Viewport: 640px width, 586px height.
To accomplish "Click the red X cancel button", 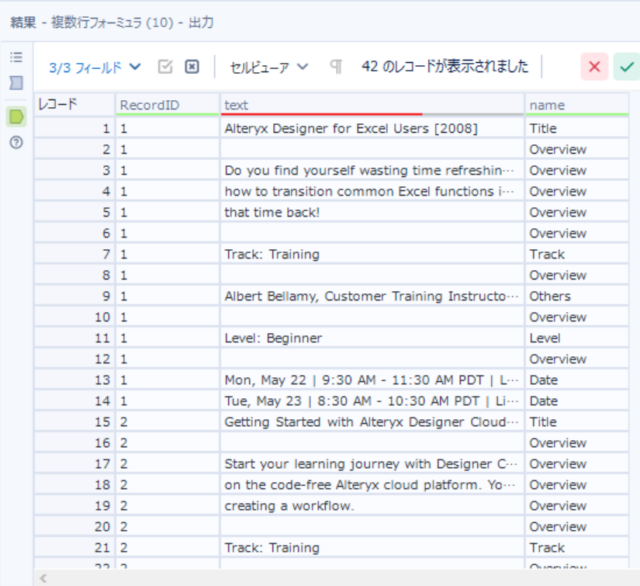I will 594,67.
